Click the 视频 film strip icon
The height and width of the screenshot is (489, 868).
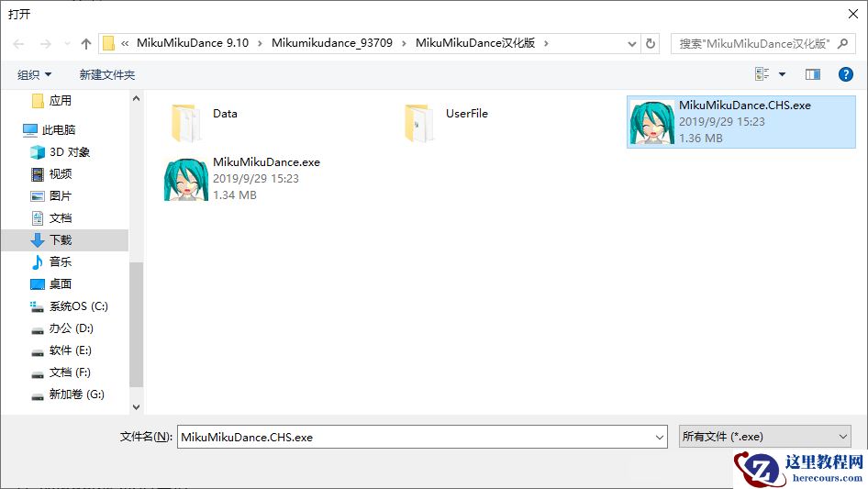(x=37, y=174)
